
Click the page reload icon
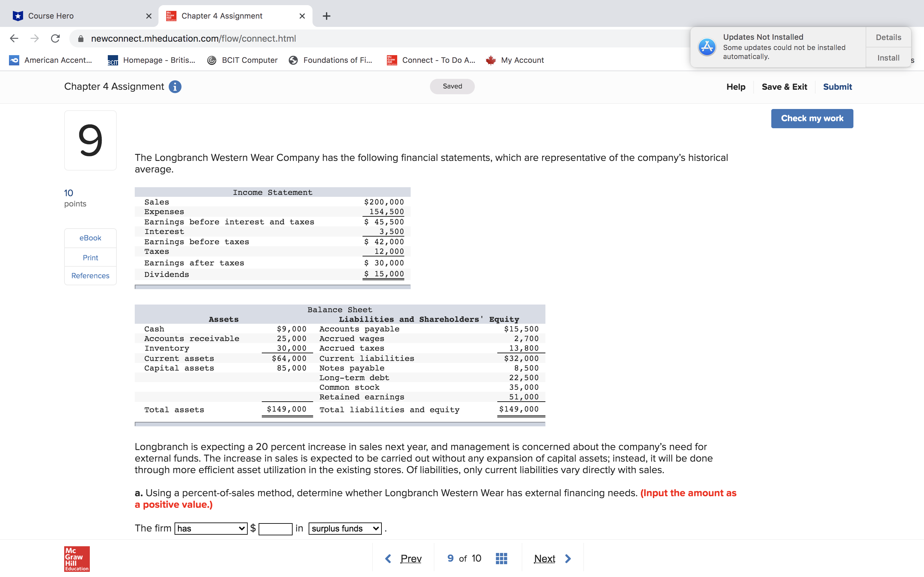click(55, 38)
